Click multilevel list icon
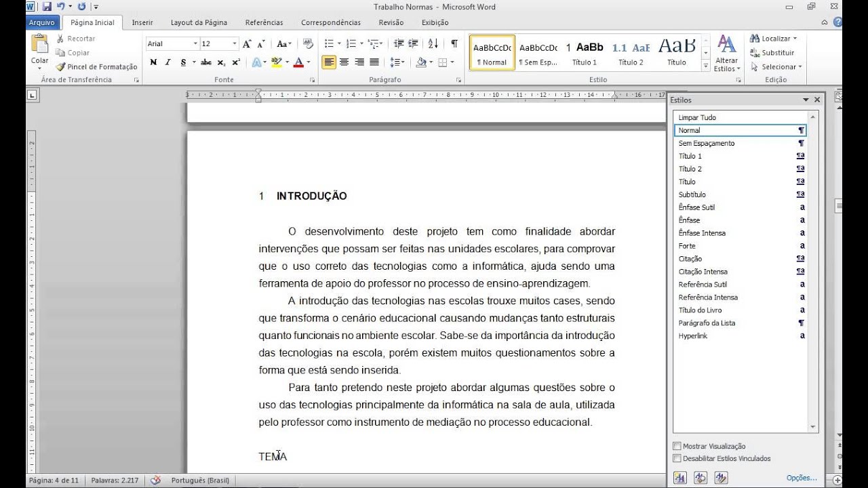Viewport: 868px width, 488px height. pyautogui.click(x=373, y=44)
